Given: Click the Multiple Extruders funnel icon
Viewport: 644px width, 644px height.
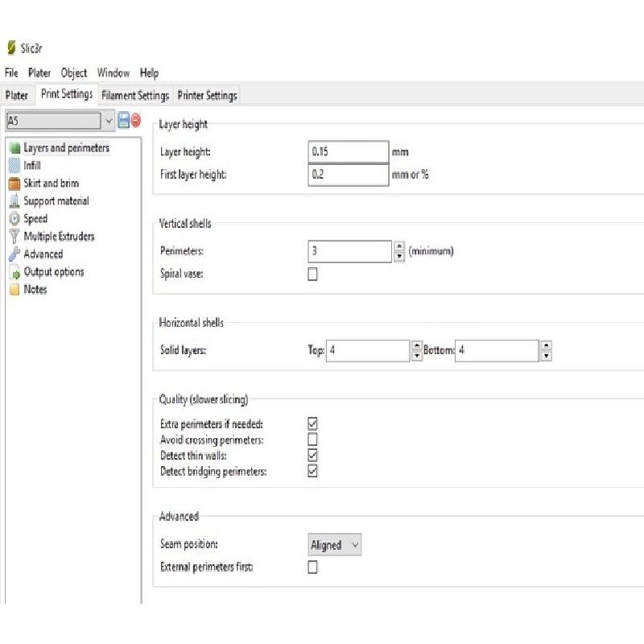Looking at the screenshot, I should click(14, 236).
